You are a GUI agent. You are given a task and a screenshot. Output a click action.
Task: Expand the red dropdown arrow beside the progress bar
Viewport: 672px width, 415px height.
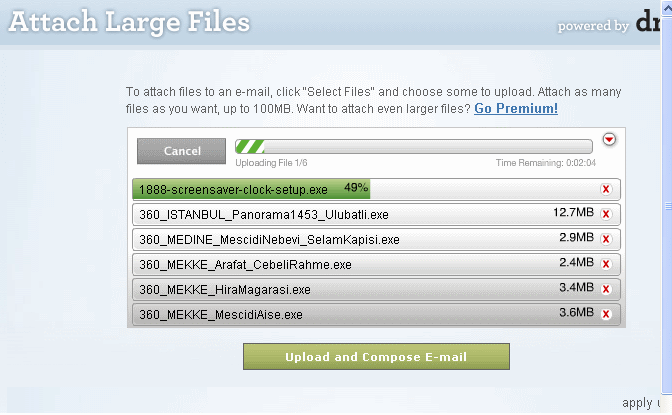609,140
